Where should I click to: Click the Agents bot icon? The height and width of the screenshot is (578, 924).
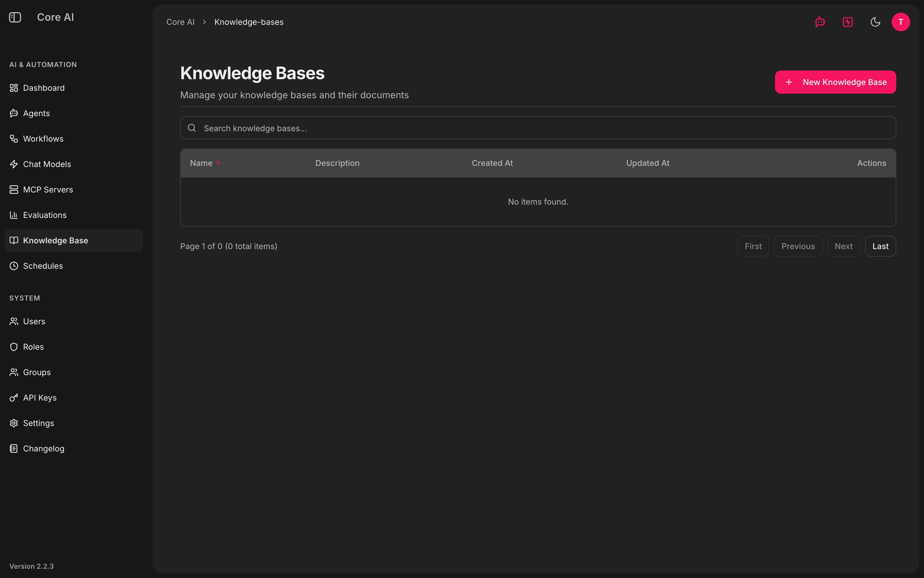point(14,113)
